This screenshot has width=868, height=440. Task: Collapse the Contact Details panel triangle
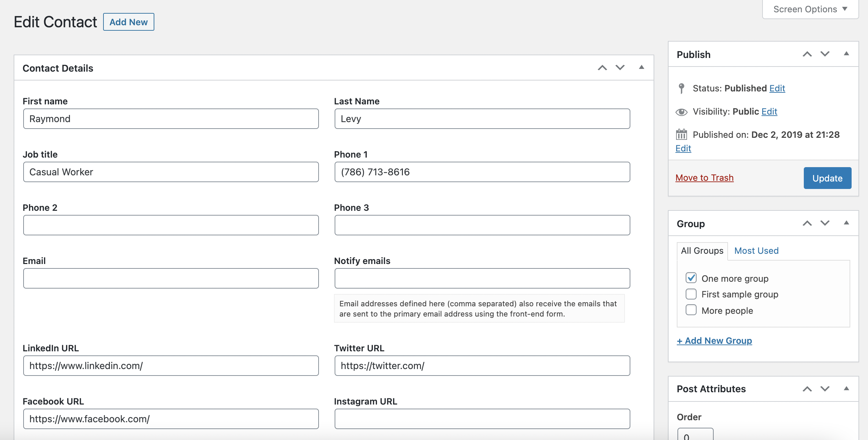pos(642,68)
